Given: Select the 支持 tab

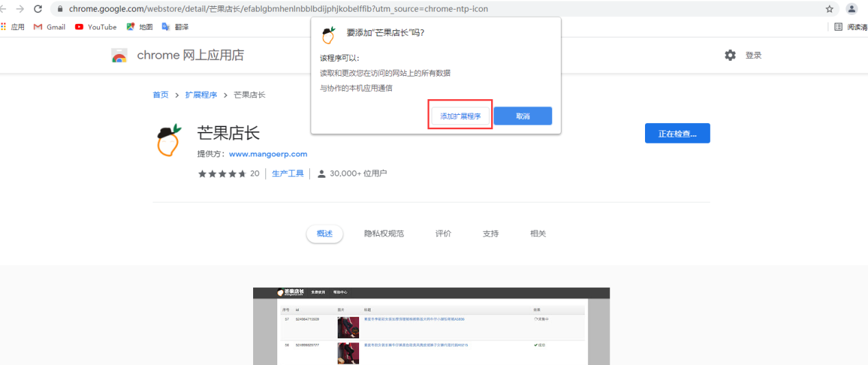Looking at the screenshot, I should pos(490,234).
